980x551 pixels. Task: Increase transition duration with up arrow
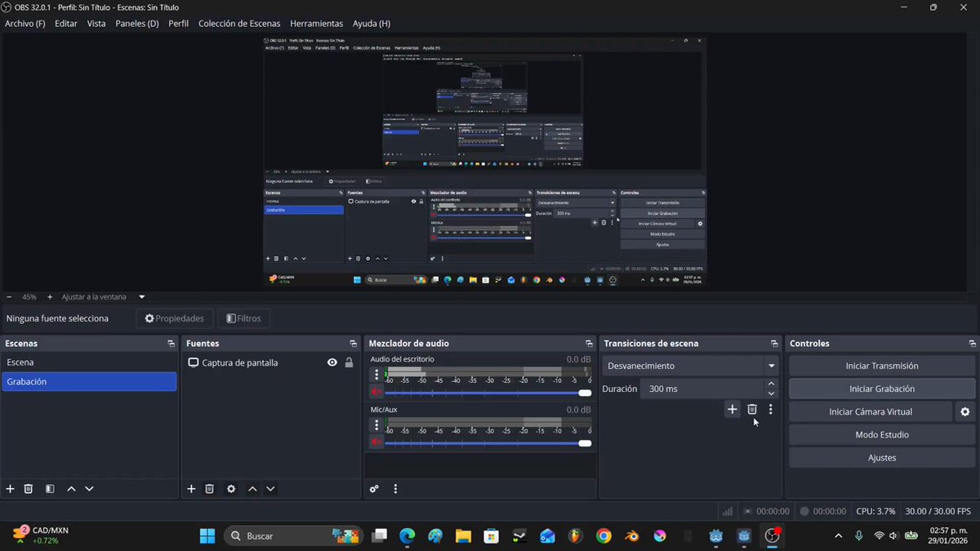coord(772,384)
